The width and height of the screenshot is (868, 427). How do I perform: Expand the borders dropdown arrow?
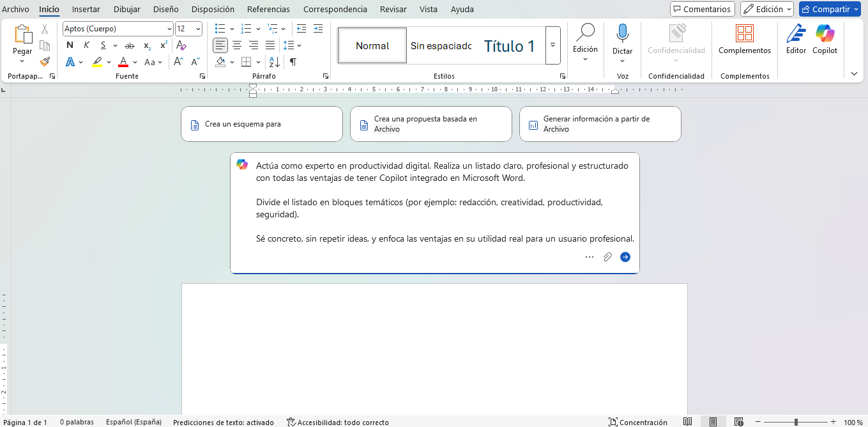click(x=258, y=62)
